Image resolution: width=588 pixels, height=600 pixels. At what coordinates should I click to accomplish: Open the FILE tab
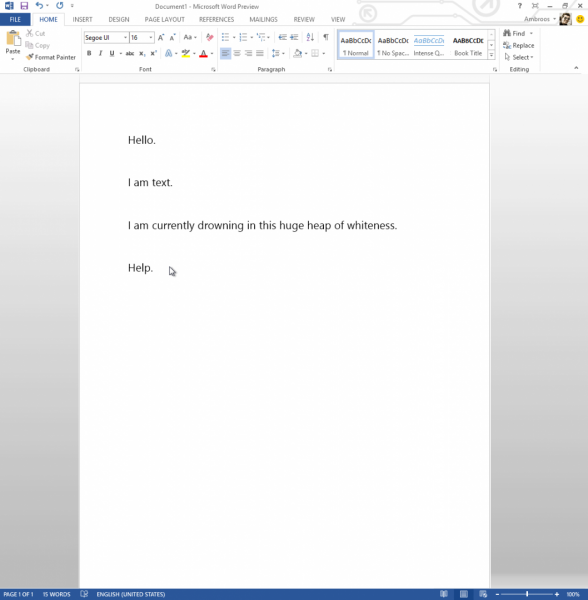pos(15,19)
